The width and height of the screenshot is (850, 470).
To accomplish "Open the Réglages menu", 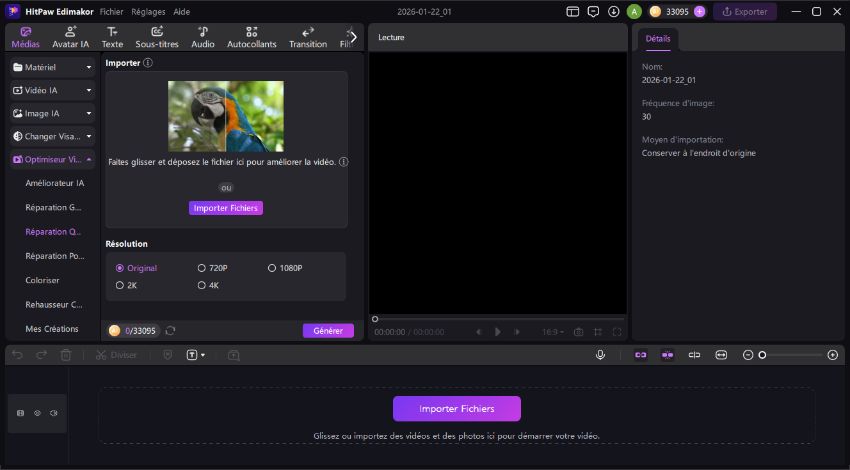I will 148,11.
